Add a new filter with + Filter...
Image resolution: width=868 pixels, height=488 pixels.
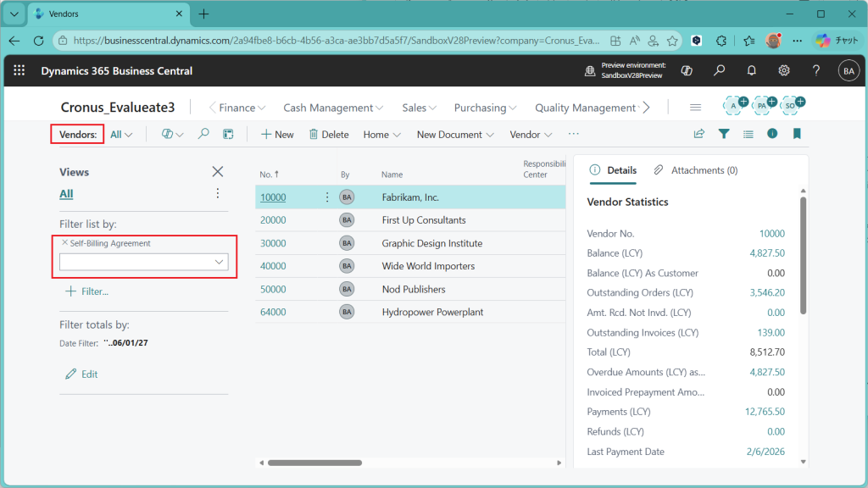[87, 291]
